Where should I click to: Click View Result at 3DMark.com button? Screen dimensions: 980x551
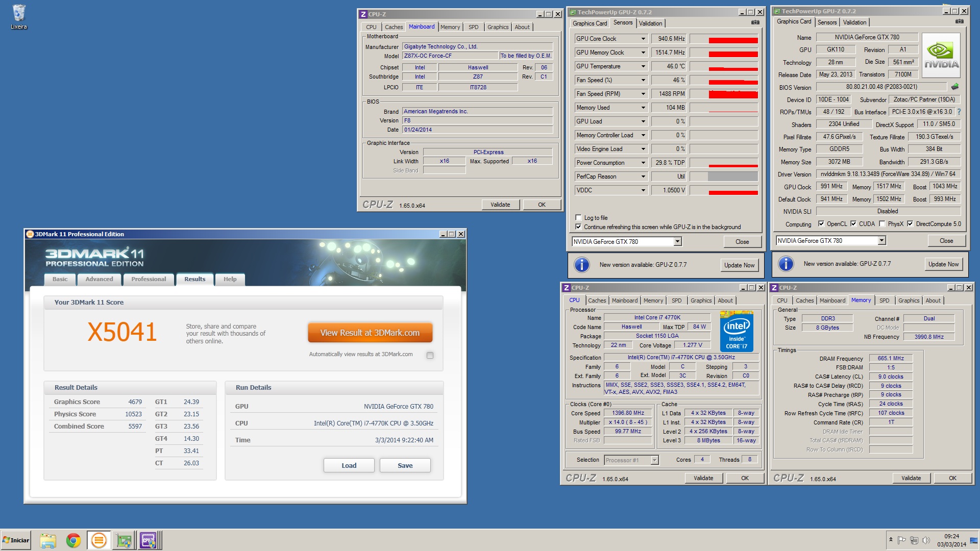coord(370,333)
